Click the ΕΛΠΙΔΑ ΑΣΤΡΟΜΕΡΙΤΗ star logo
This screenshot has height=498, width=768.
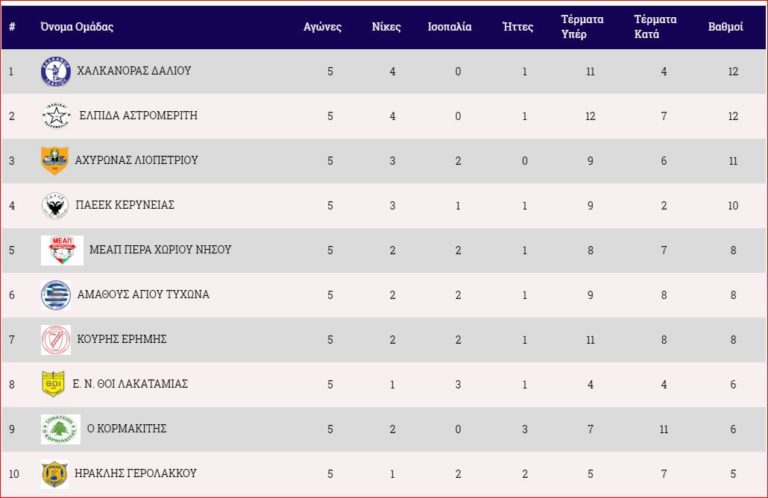[56, 116]
